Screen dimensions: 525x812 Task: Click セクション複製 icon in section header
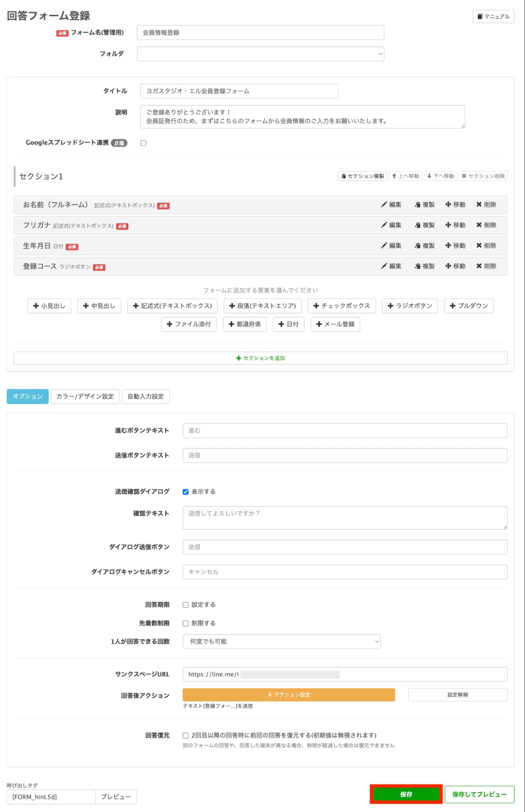pos(344,176)
